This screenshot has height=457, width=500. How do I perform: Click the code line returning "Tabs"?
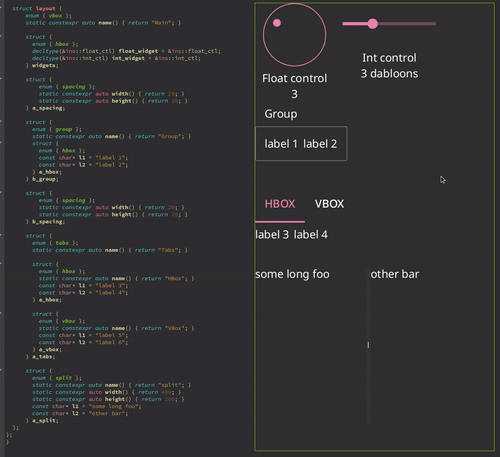point(110,250)
